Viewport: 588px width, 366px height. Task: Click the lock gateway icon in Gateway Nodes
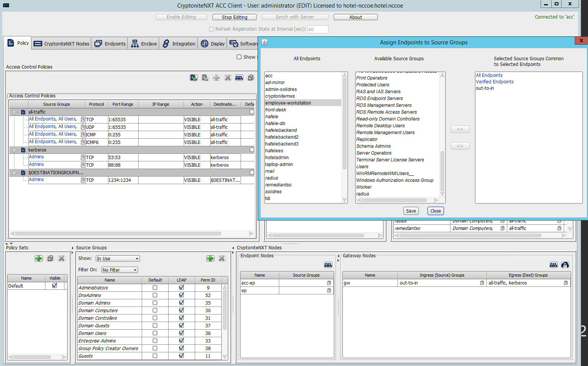565,265
